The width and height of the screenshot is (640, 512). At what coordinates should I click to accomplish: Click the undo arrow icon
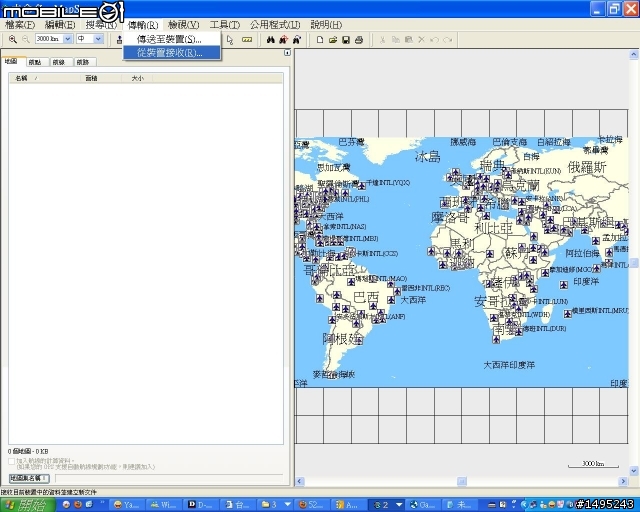435,40
